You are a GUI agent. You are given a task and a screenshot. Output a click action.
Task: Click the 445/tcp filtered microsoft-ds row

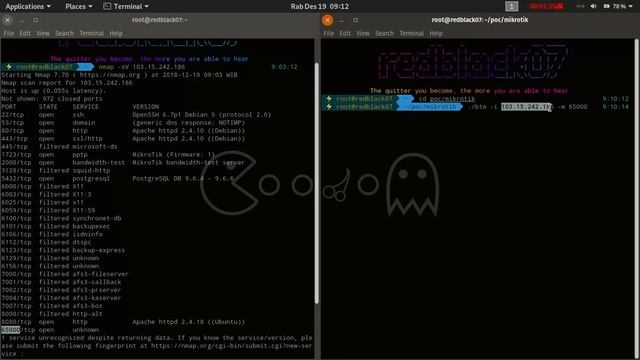(59, 147)
